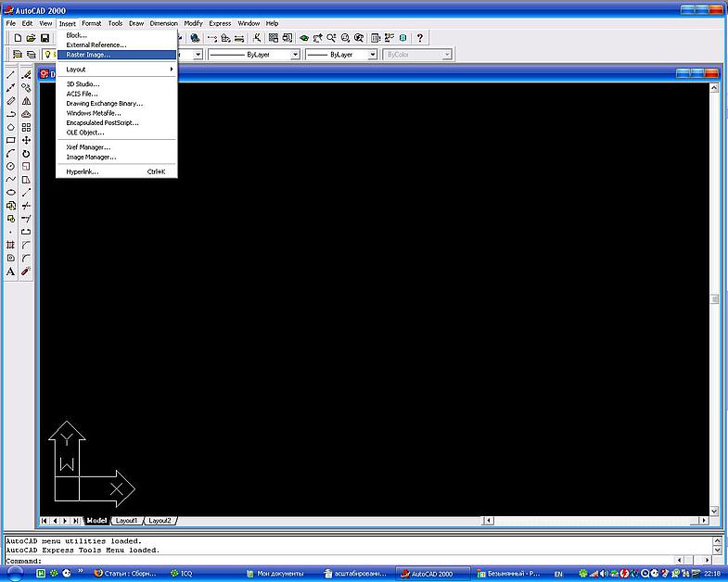Open the Help question mark icon
The width and height of the screenshot is (728, 582).
tap(420, 38)
